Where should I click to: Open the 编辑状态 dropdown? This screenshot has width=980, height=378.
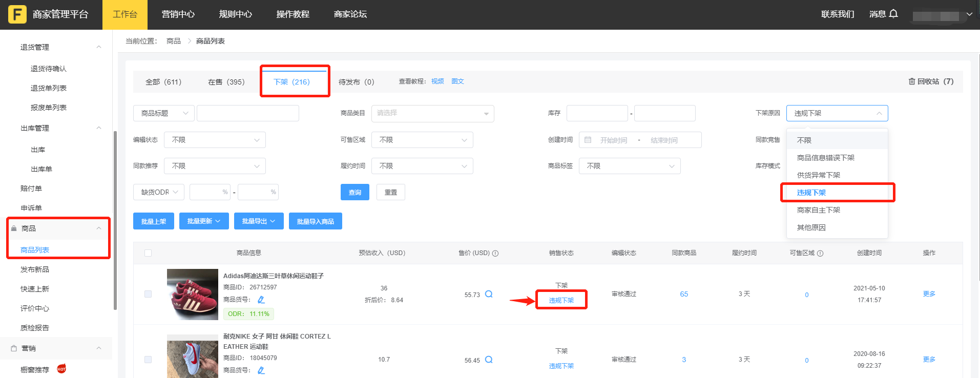[215, 140]
